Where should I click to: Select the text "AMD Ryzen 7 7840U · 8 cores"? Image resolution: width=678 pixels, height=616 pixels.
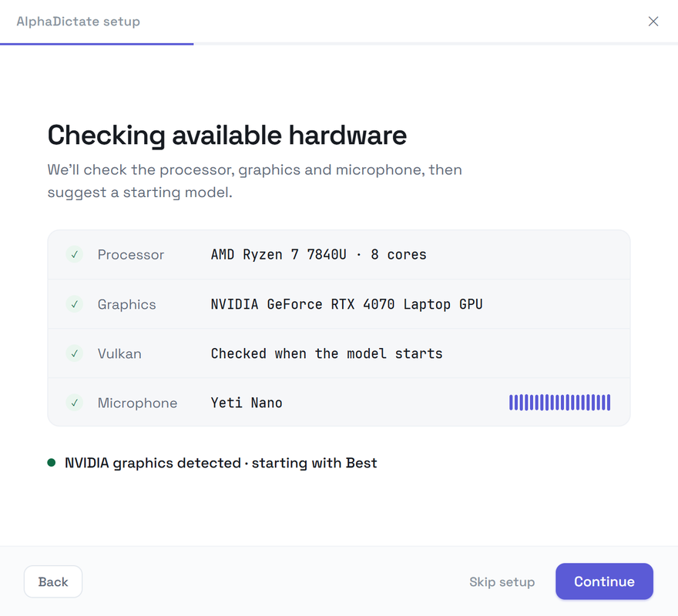click(x=318, y=255)
